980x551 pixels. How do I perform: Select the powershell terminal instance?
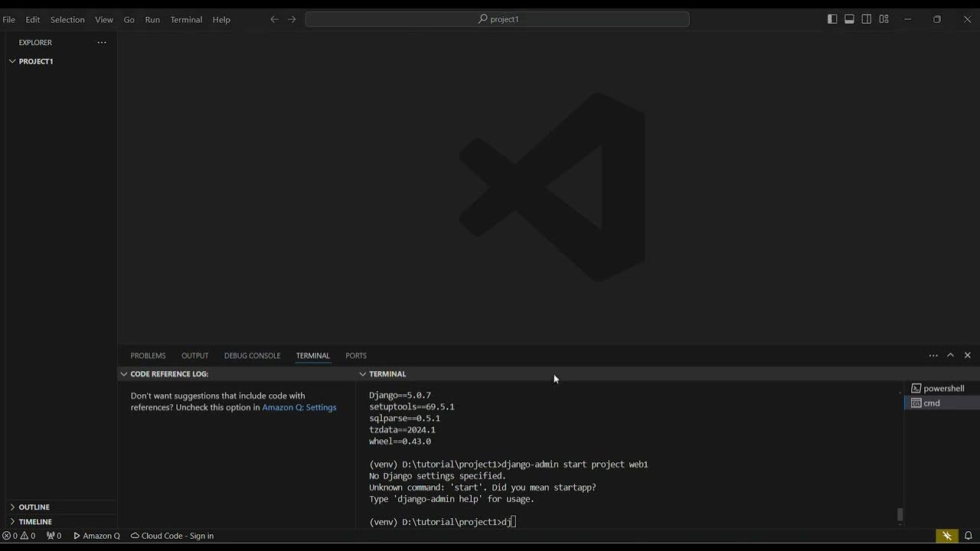pos(942,388)
